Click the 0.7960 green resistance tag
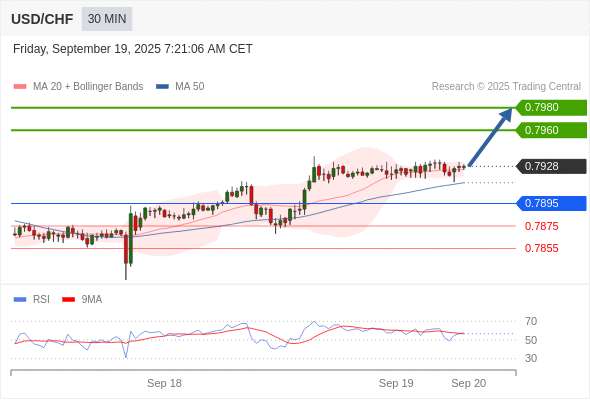The width and height of the screenshot is (590, 400). pyautogui.click(x=551, y=130)
